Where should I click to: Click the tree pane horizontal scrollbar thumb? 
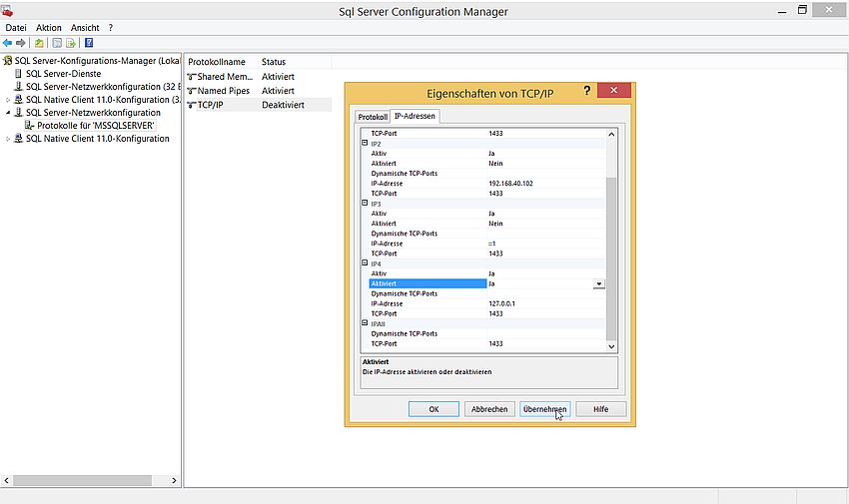click(82, 480)
